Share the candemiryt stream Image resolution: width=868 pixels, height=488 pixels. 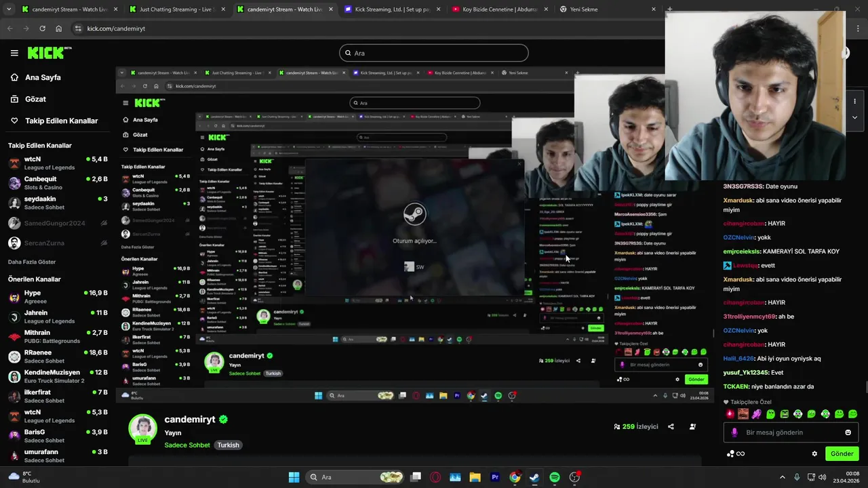pos(671,427)
